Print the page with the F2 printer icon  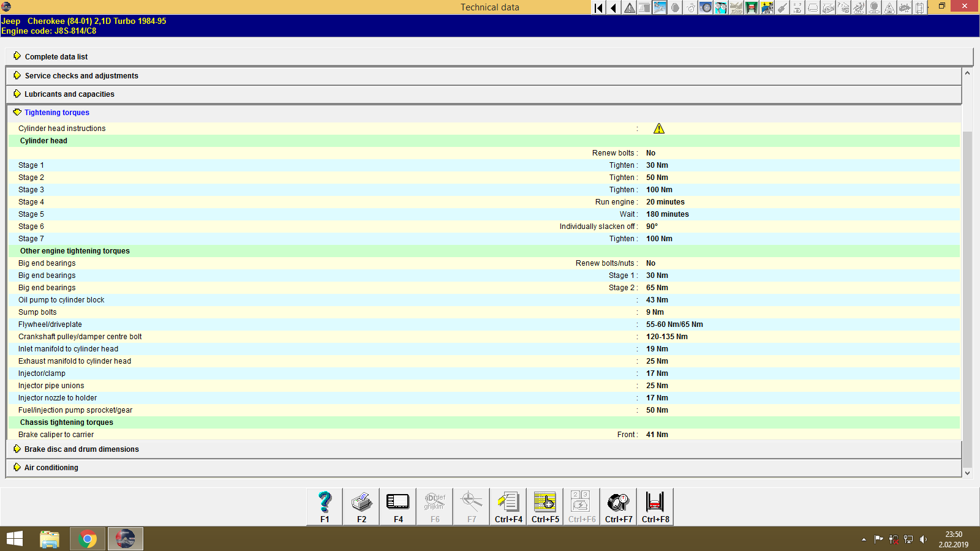(x=361, y=506)
